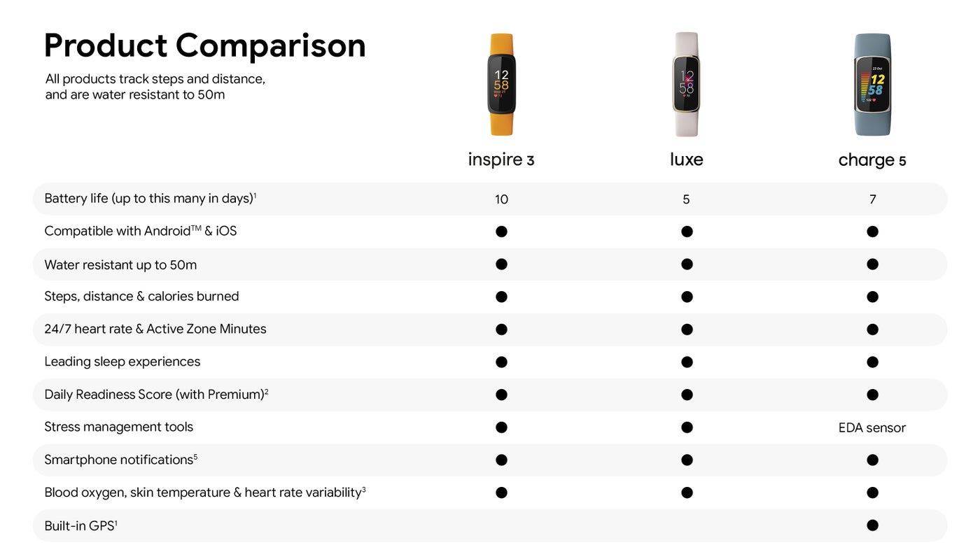Viewport: 980px width, 545px height.
Task: Click the EDA sensor text for Charge 5
Action: click(x=872, y=427)
